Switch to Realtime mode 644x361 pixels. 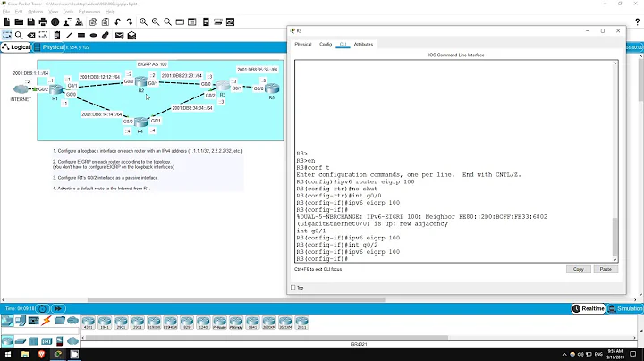coord(589,308)
